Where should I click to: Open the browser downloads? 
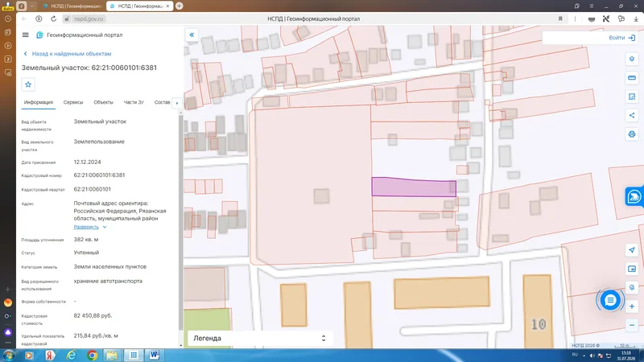click(x=636, y=19)
